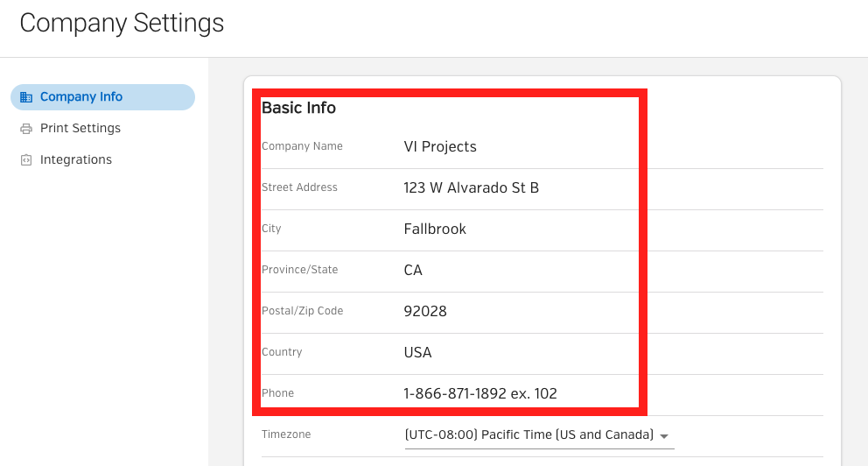The image size is (868, 466).
Task: Click the Timezone label
Action: (286, 434)
